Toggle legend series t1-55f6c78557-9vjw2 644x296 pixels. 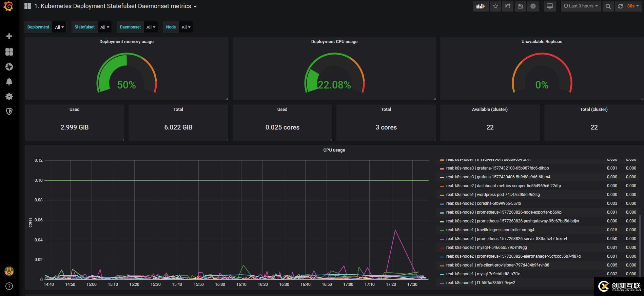(x=481, y=283)
